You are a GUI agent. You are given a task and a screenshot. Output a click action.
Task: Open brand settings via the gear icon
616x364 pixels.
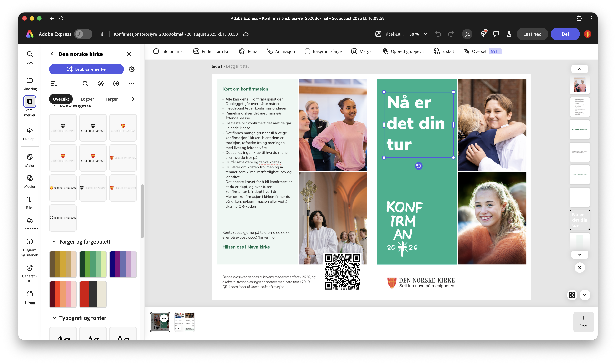click(x=132, y=69)
